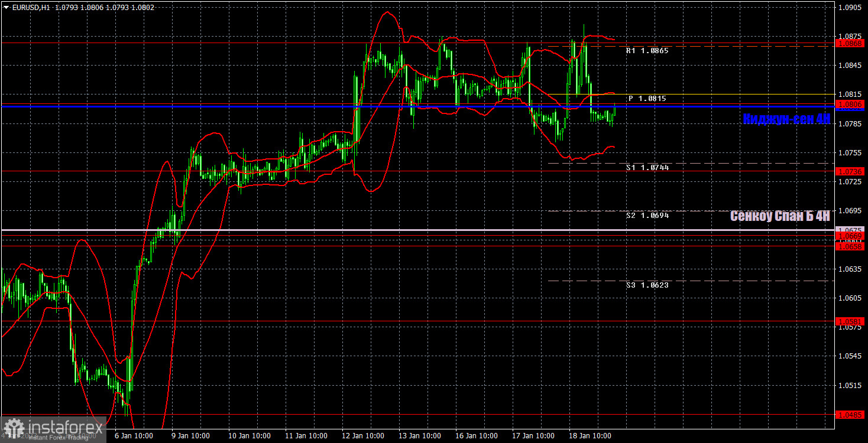Click the 1.0815 price axis value
This screenshot has width=868, height=443.
click(x=850, y=95)
